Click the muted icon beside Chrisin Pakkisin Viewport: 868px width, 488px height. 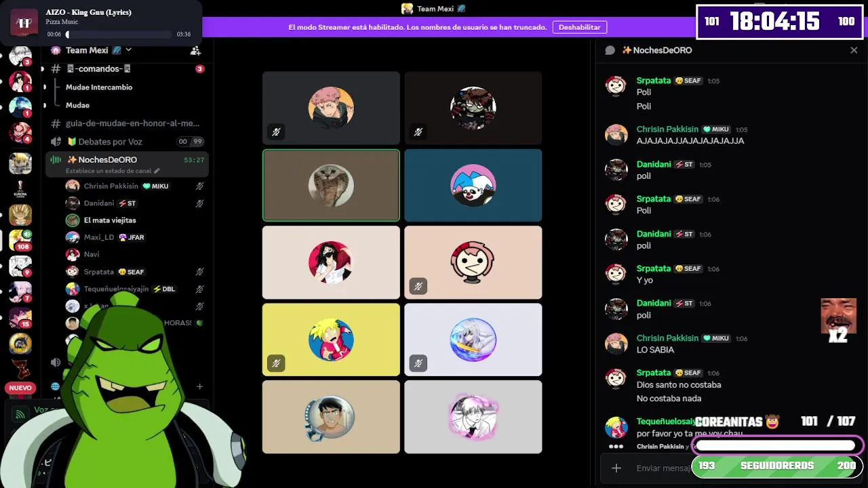(199, 186)
